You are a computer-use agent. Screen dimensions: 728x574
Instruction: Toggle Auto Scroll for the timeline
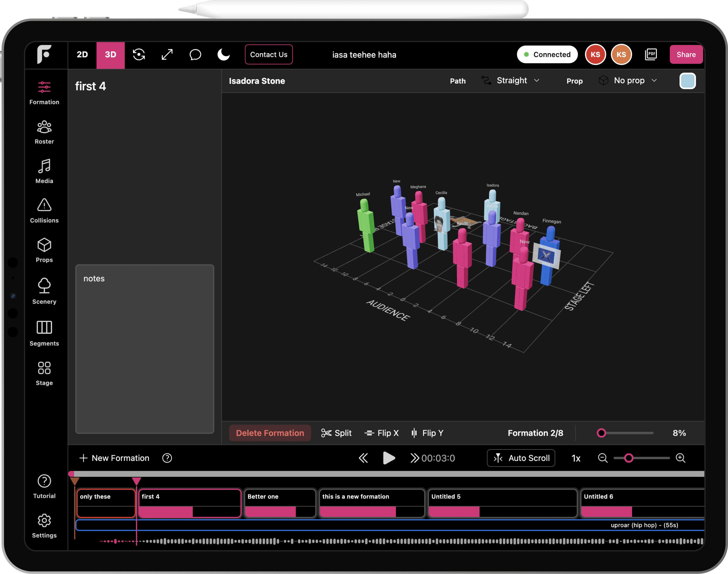[x=521, y=458]
